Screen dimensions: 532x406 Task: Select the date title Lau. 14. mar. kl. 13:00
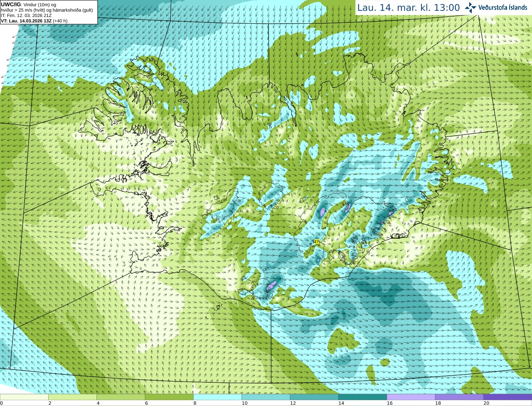(x=409, y=7)
